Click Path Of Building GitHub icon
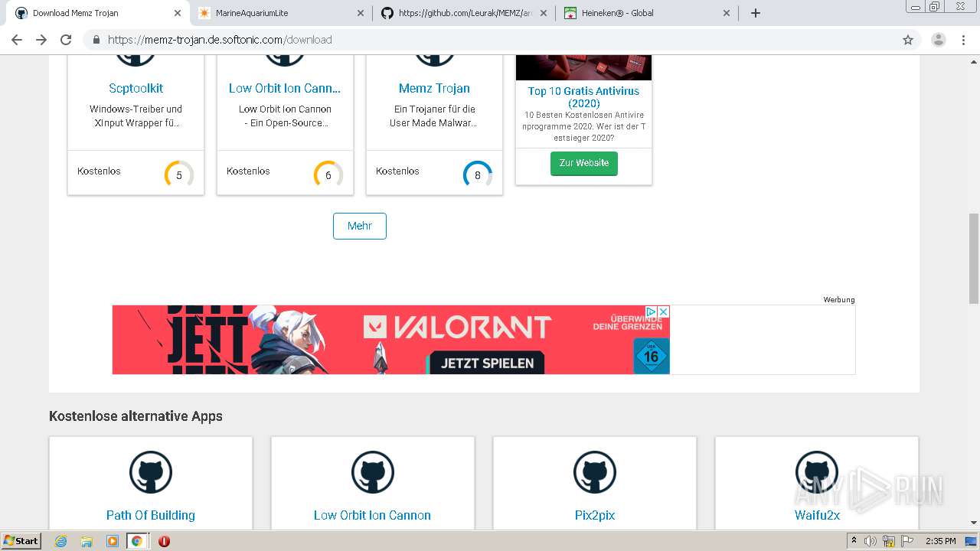Screen dimensions: 980x551 click(151, 472)
